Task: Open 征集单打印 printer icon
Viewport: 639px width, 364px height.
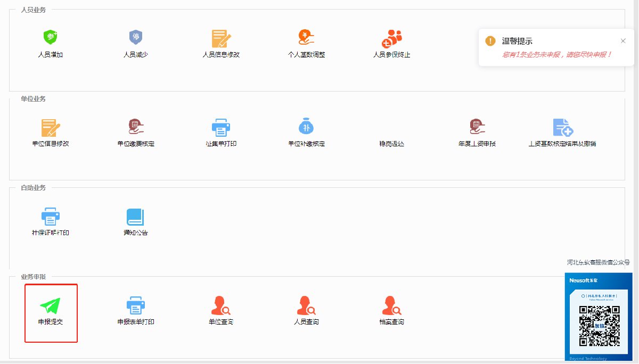Action: click(x=221, y=128)
